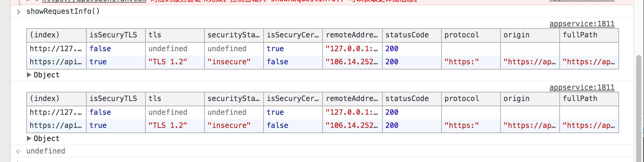The height and width of the screenshot is (162, 644).
Task: Click the "https:" protocol cell in first table
Action: (462, 62)
